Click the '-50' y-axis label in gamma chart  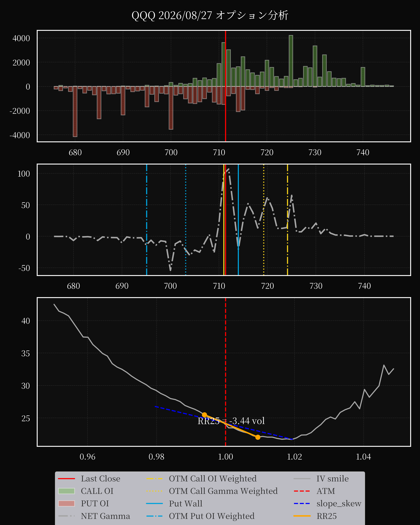tap(24, 268)
